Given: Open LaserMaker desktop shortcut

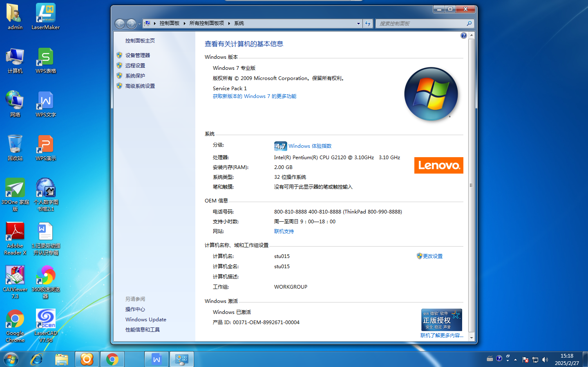Looking at the screenshot, I should [x=45, y=17].
